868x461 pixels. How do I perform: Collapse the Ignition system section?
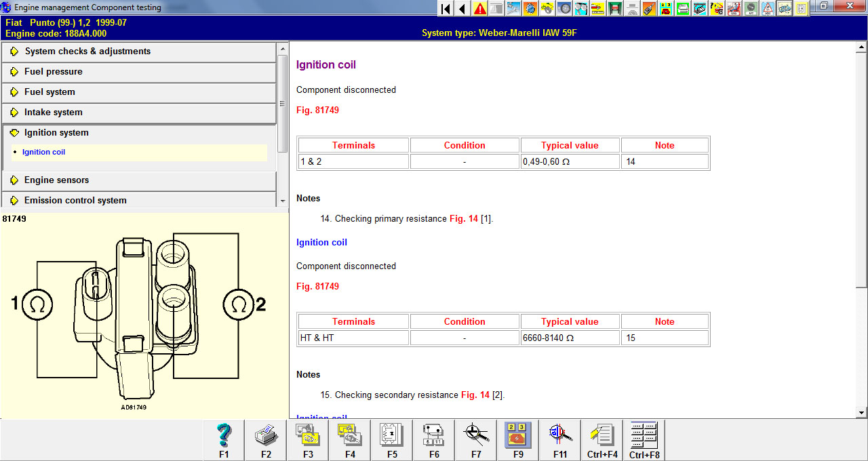pos(56,133)
